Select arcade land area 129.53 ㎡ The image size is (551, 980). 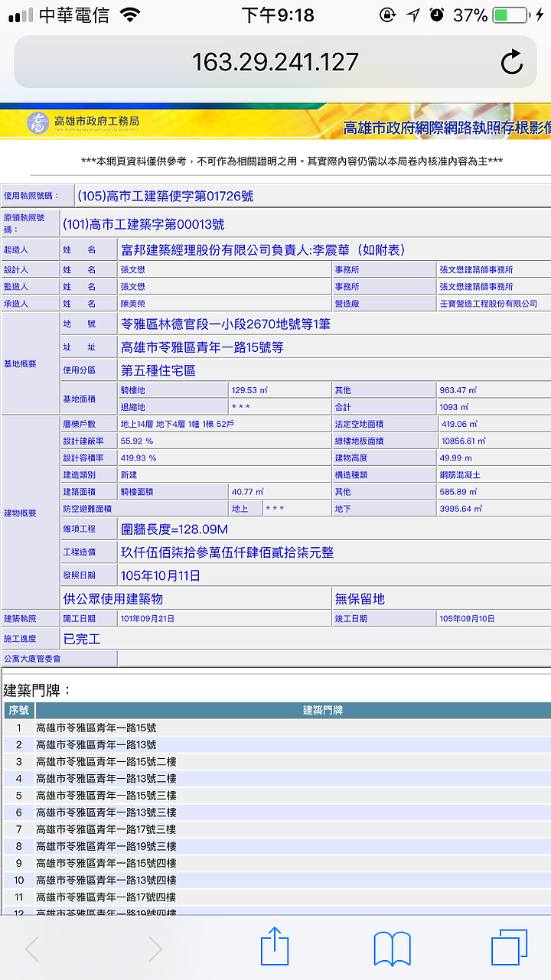249,389
